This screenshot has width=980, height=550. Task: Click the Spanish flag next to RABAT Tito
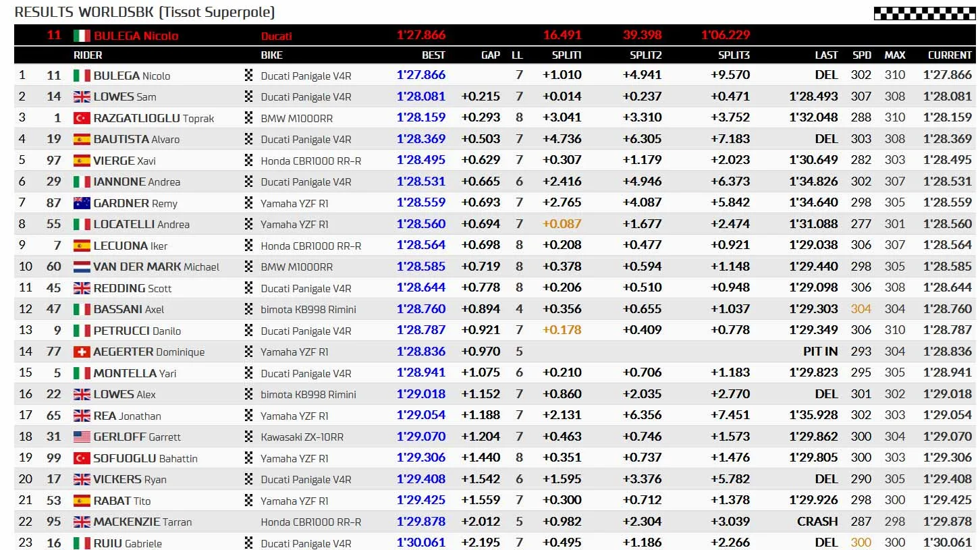point(82,501)
